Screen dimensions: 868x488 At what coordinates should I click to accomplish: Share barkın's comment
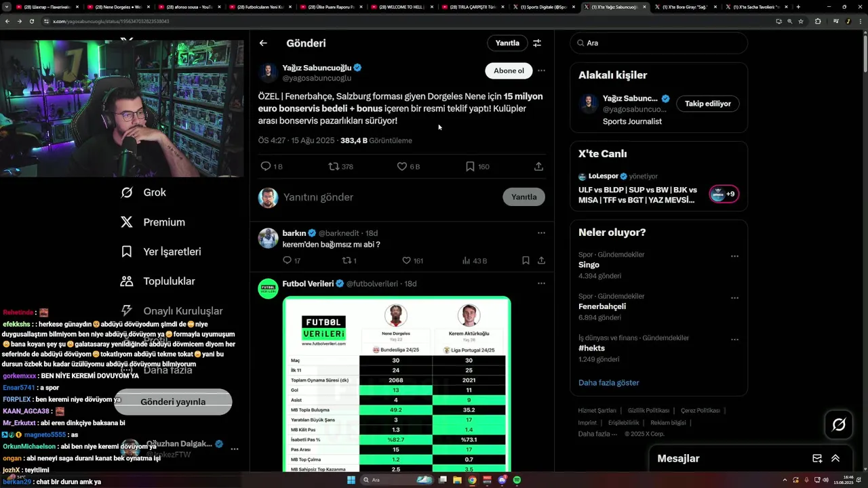click(x=541, y=260)
